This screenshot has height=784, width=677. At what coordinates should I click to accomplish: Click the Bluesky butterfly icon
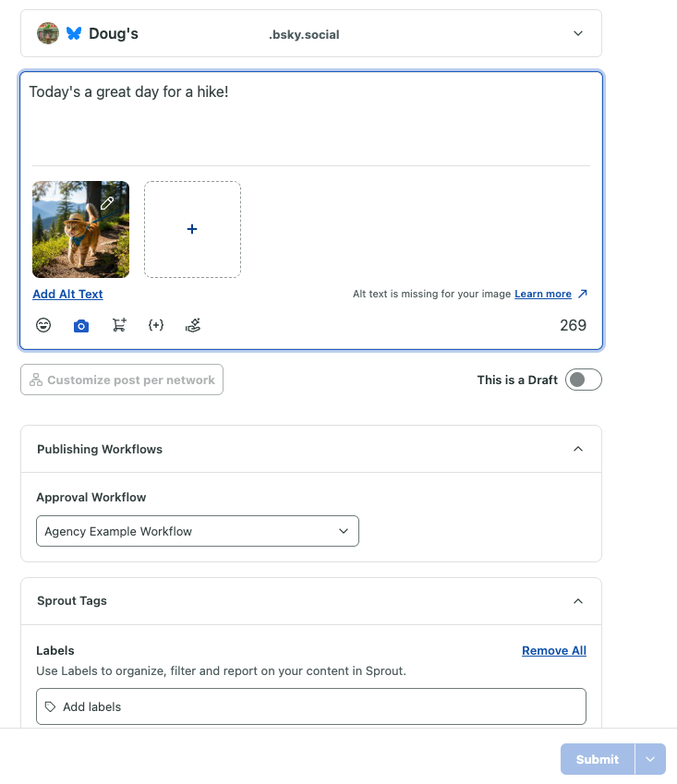tap(74, 32)
